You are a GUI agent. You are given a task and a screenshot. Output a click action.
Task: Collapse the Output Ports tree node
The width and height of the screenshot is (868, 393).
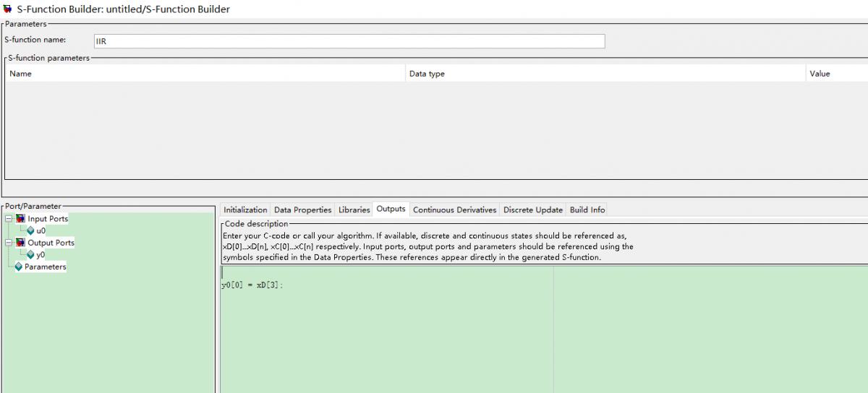point(9,243)
